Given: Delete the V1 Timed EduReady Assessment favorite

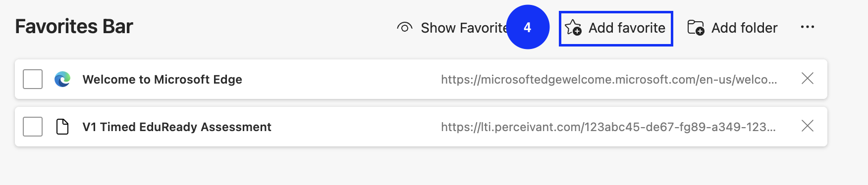Looking at the screenshot, I should (808, 126).
